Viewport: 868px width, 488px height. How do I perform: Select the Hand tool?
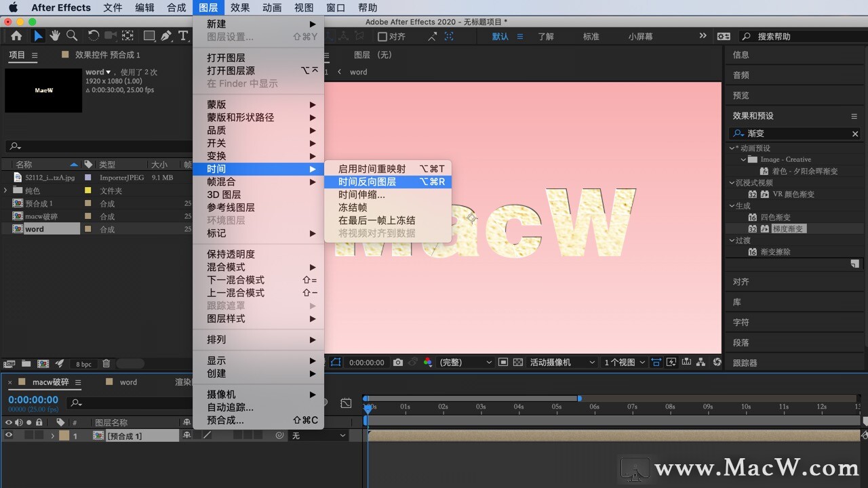(54, 36)
